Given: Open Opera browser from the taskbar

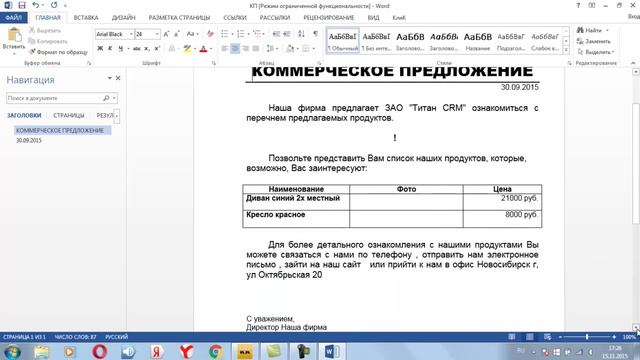Looking at the screenshot, I should [99, 351].
